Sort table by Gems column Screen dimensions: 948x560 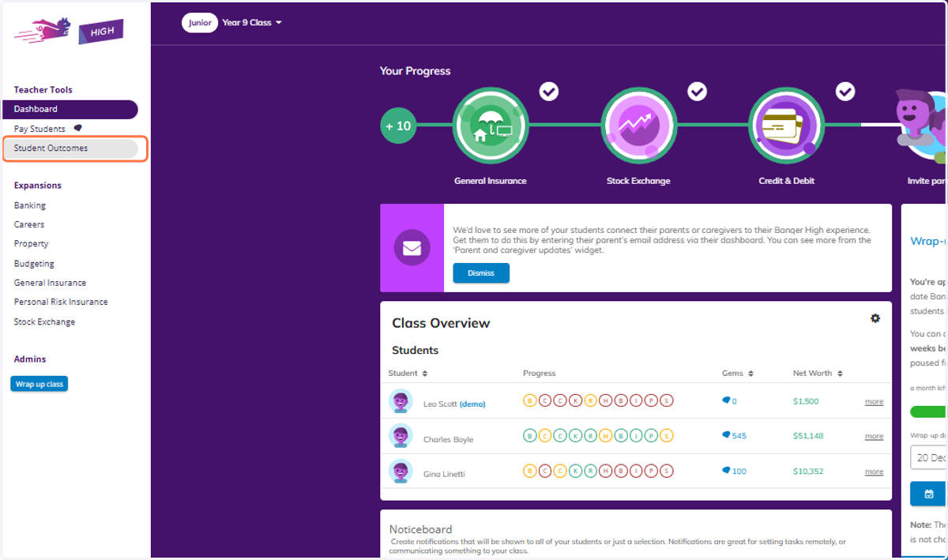click(738, 373)
